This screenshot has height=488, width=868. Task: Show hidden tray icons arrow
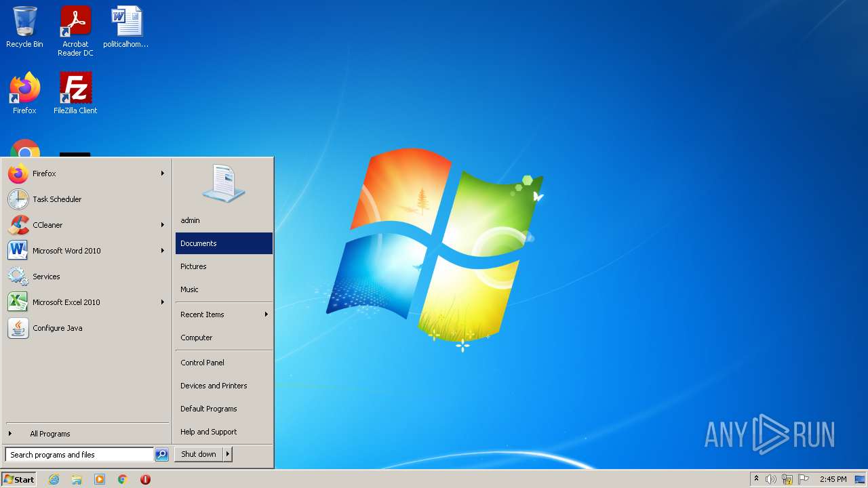pyautogui.click(x=757, y=479)
